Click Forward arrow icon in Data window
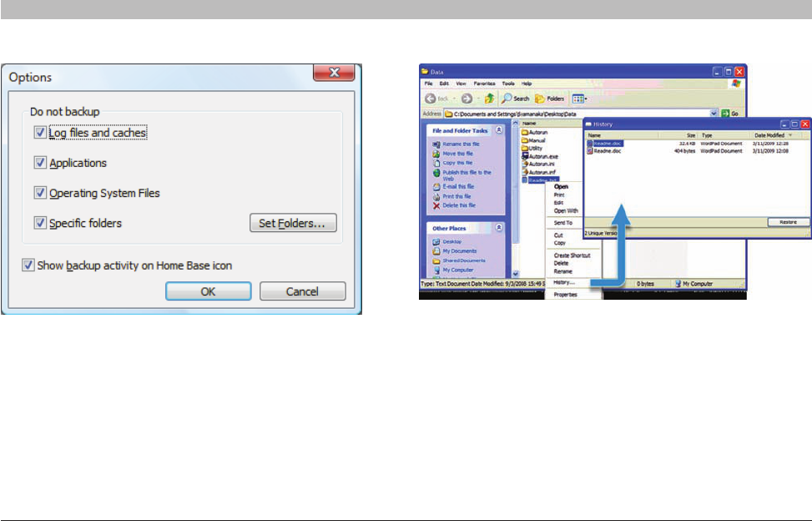This screenshot has width=812, height=521. point(467,99)
